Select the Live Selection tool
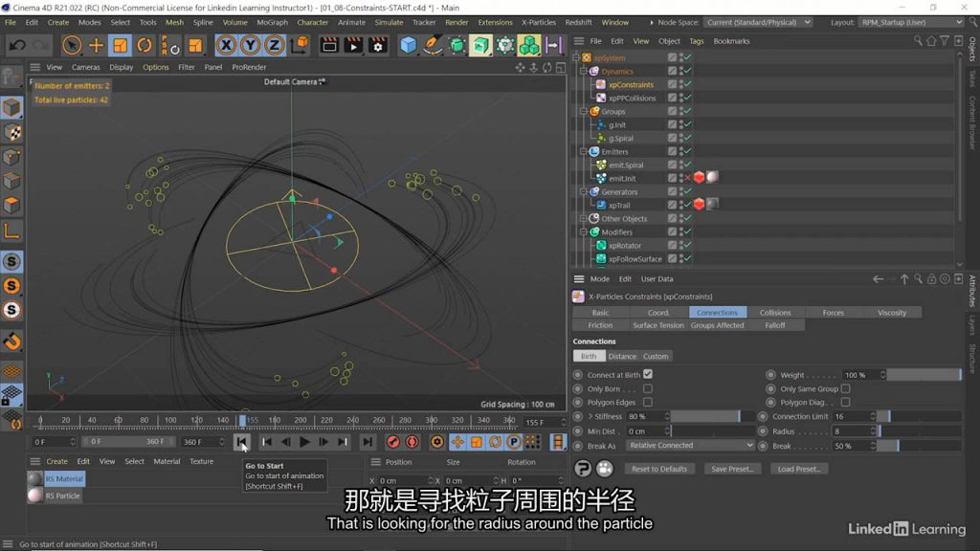The image size is (980, 551). click(x=71, y=45)
